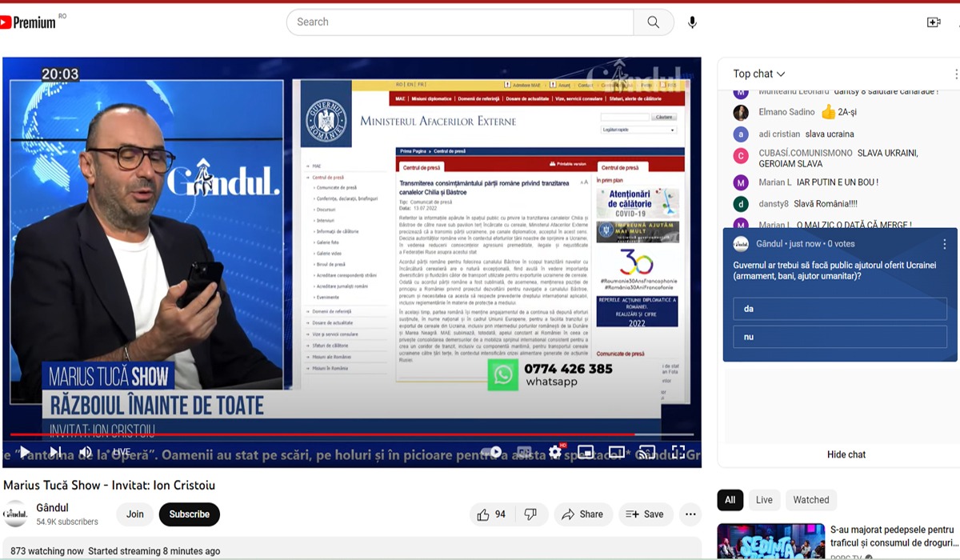Mute the video volume
The width and height of the screenshot is (960, 560).
[x=86, y=452]
